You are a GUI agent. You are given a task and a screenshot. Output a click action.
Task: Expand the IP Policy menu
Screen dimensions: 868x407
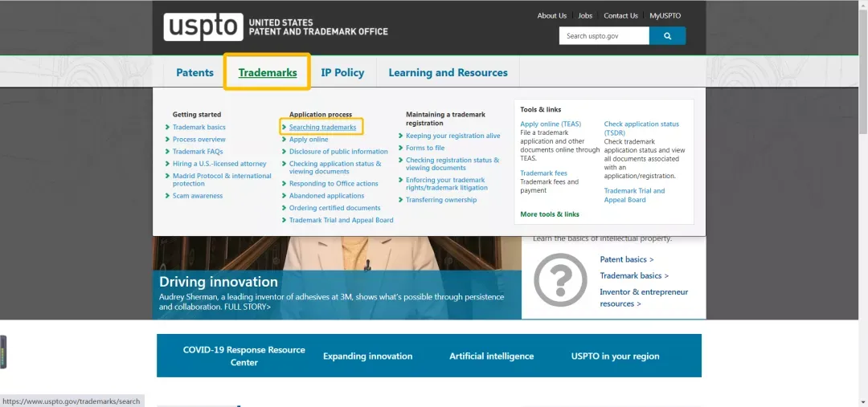point(342,72)
